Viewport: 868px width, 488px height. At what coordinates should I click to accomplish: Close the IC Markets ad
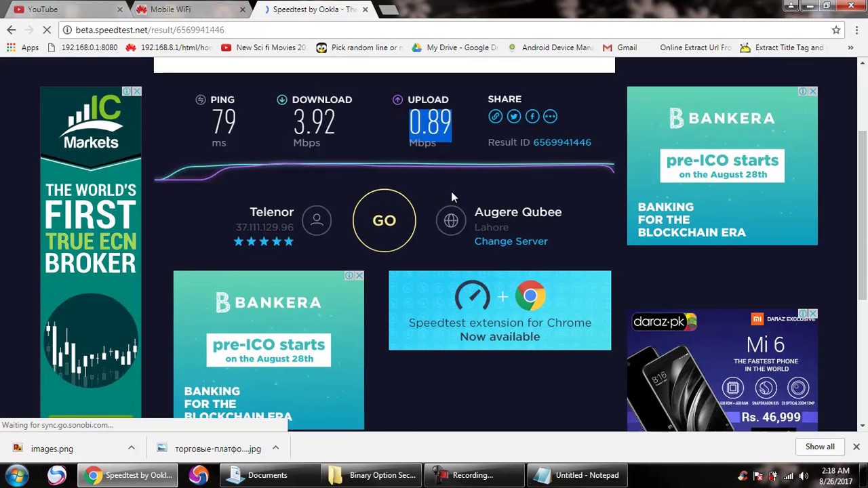click(x=136, y=91)
